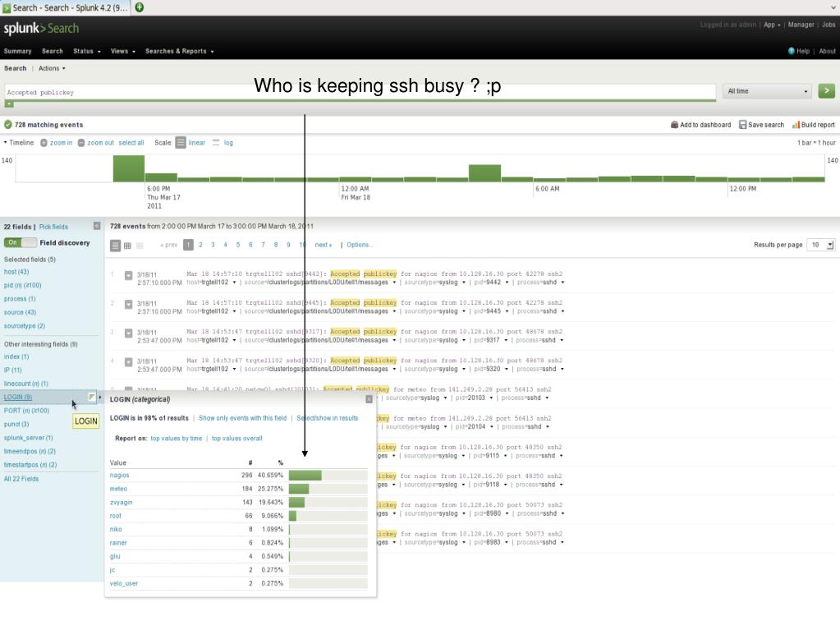Collapse the Timeline disclosure triangle
This screenshot has width=840, height=630.
tap(6, 142)
